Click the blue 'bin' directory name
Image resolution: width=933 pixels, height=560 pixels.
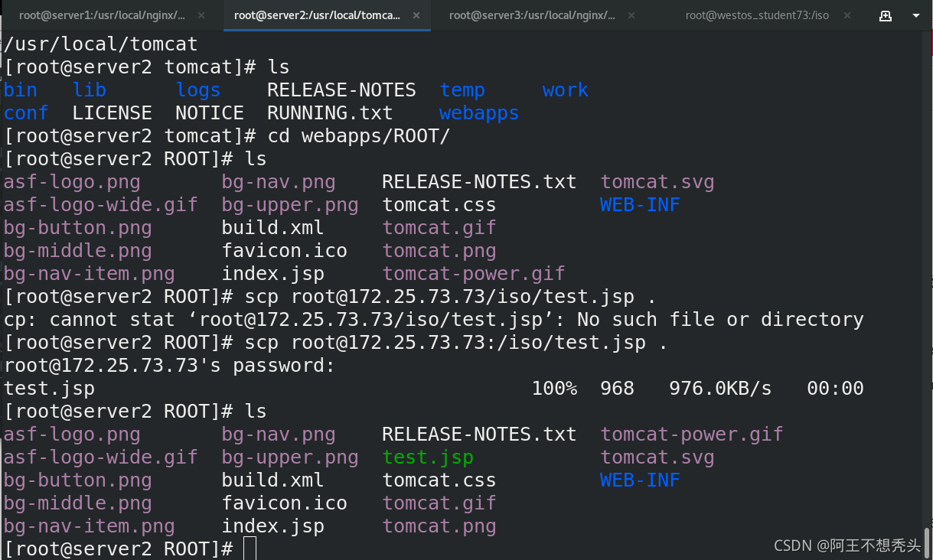point(21,90)
